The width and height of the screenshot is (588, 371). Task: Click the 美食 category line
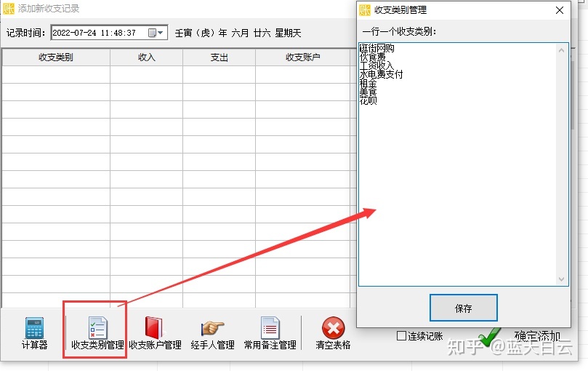click(368, 92)
